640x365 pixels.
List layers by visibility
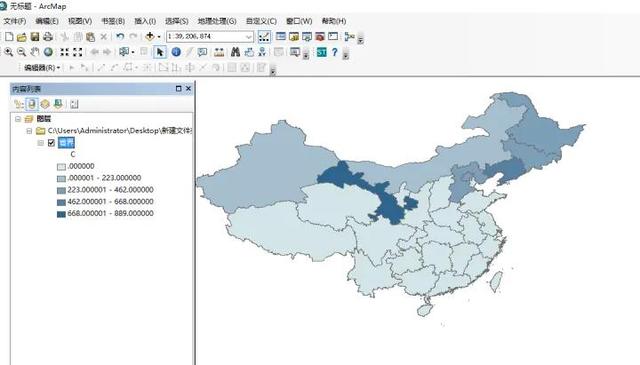45,104
